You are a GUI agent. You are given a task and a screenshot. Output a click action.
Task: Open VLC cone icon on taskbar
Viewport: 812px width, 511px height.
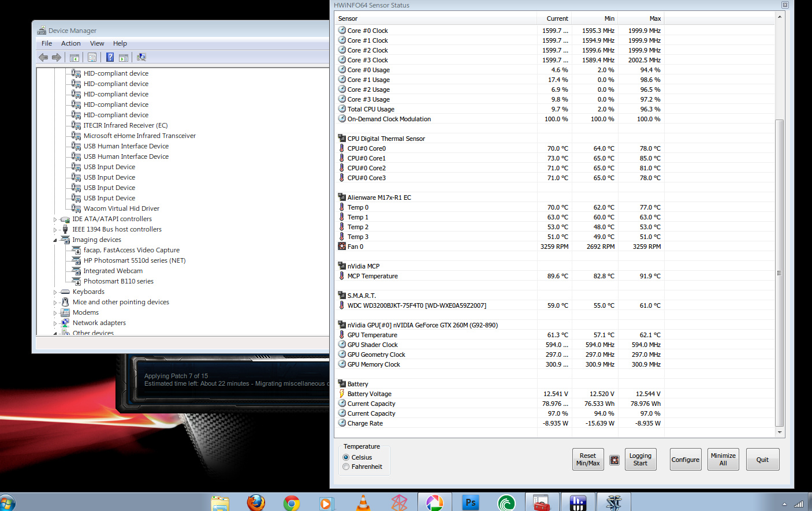[x=363, y=503]
